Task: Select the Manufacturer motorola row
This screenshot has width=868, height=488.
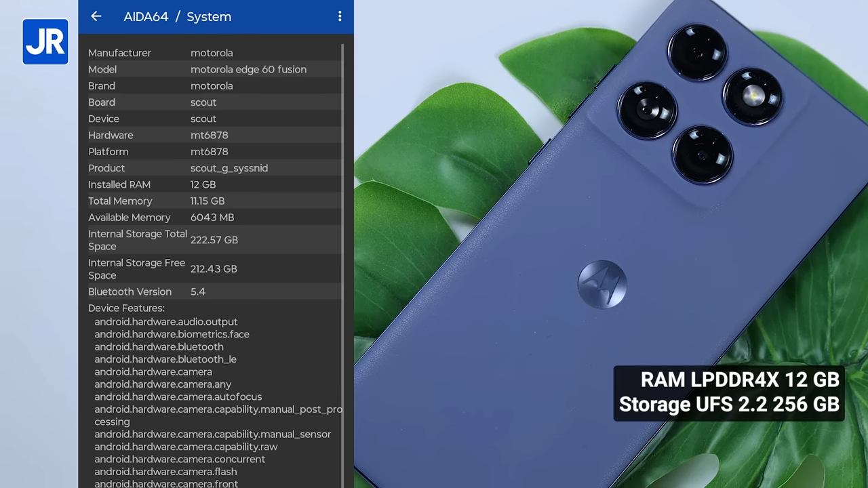Action: point(214,53)
